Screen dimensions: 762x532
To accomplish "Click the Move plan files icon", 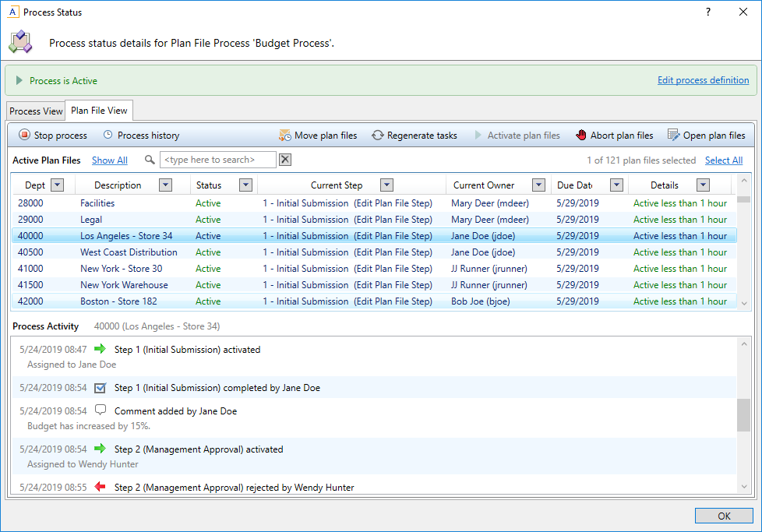I will [x=285, y=136].
